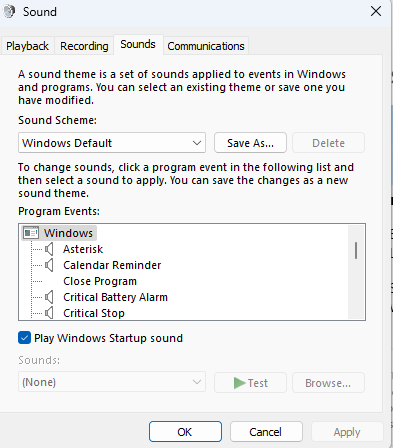
Task: Select the Calendar Reminder event
Action: pos(112,265)
